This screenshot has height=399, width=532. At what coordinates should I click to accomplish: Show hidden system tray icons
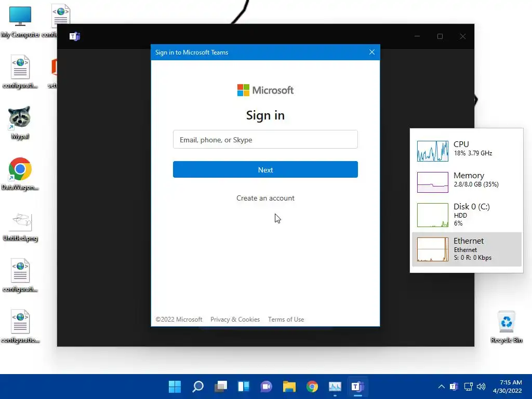442,387
